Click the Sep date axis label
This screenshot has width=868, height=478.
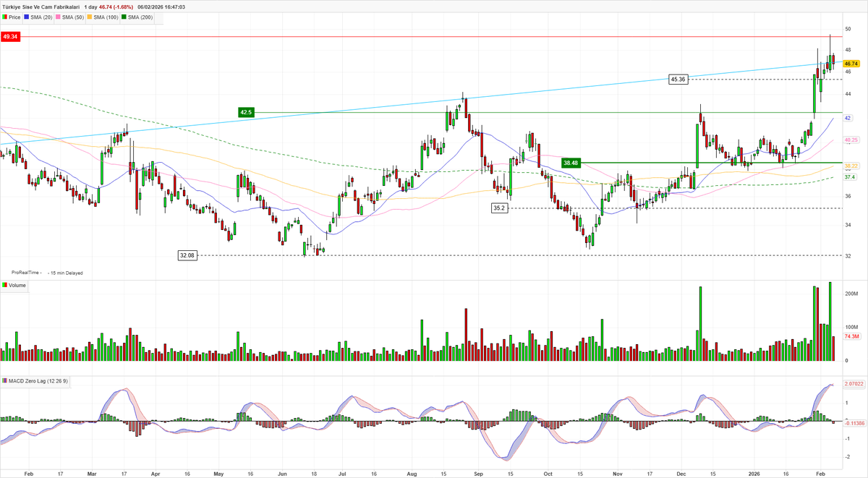(x=478, y=473)
